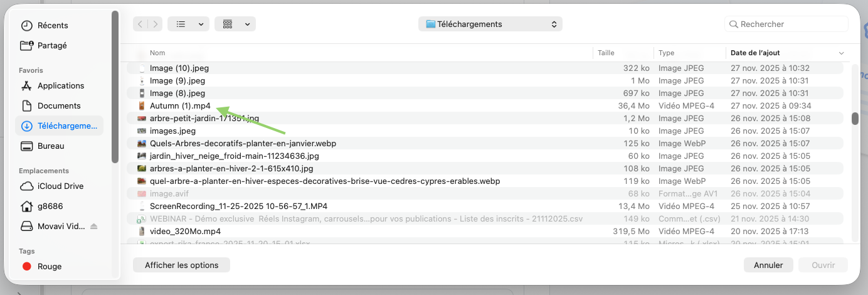Go to Applications in the sidebar
868x295 pixels.
(60, 86)
